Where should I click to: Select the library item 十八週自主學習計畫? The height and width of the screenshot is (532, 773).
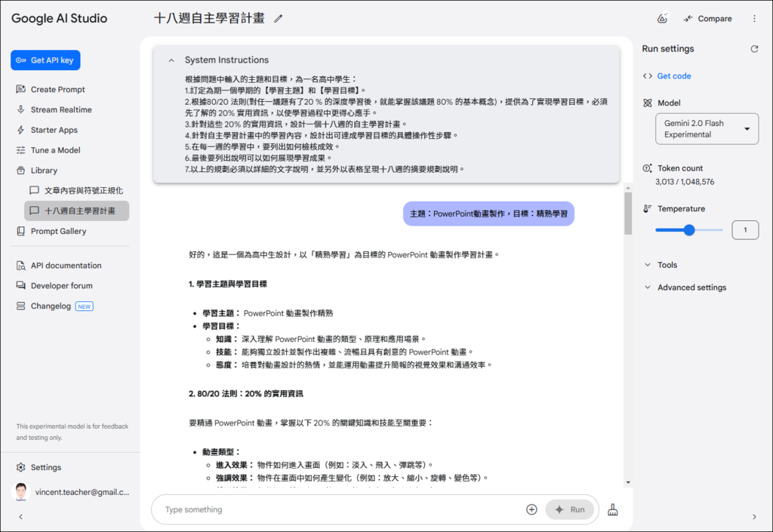point(76,211)
